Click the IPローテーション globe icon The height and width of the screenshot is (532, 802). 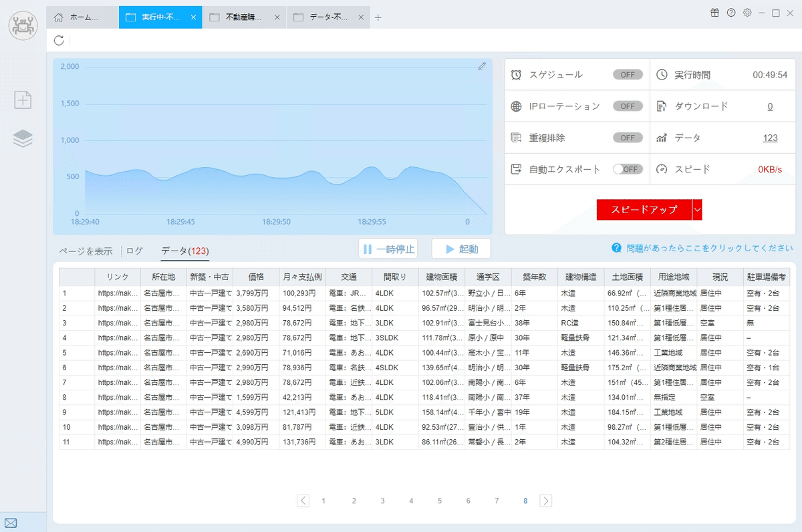516,106
